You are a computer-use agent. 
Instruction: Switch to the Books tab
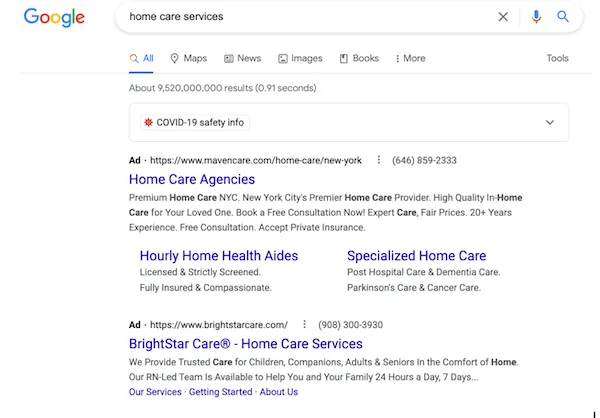(359, 59)
